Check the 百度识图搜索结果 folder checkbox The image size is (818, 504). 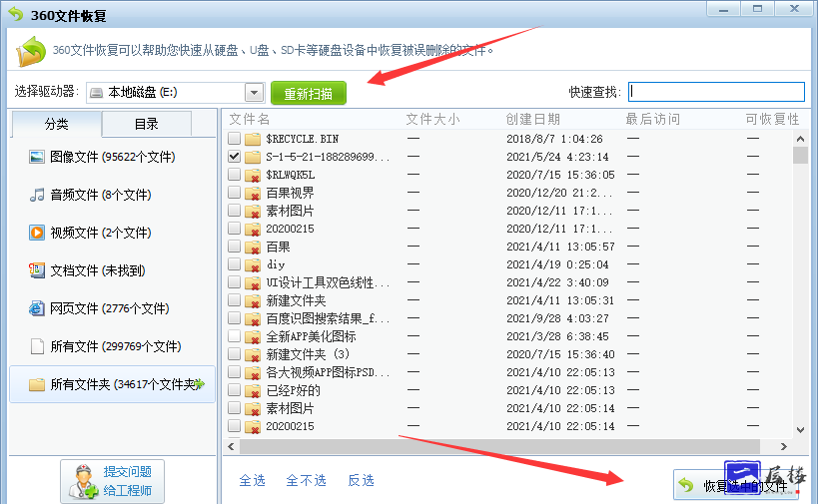tap(235, 318)
